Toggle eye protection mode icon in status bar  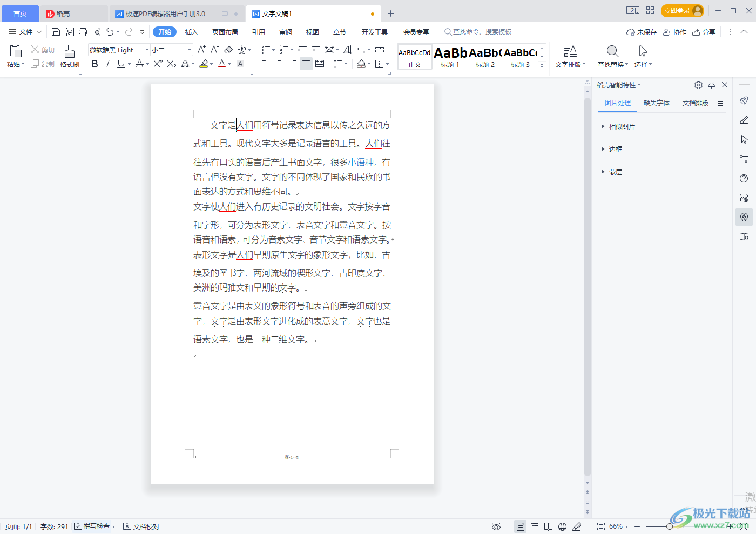[496, 526]
